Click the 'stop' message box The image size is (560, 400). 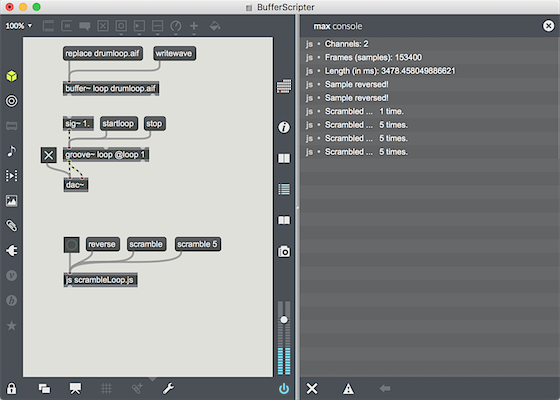(x=155, y=124)
